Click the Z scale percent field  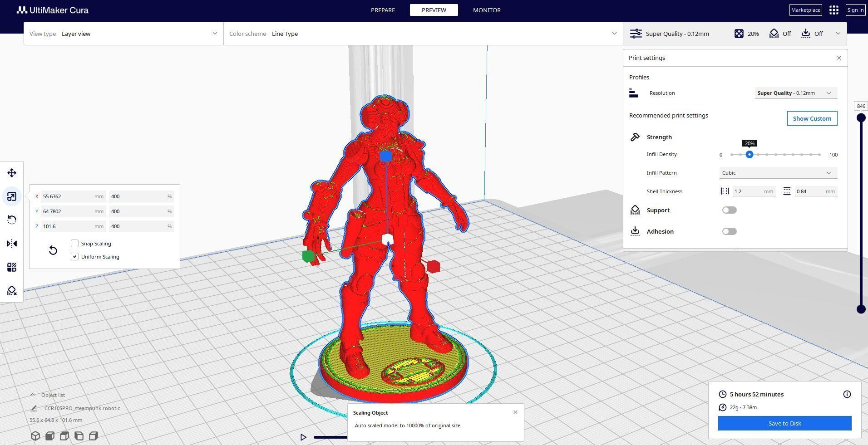coord(142,226)
